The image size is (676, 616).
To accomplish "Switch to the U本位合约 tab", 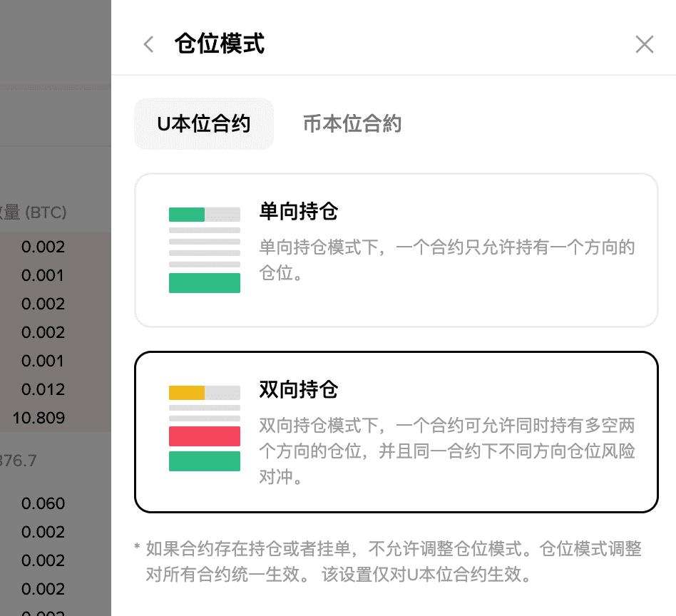I will tap(204, 124).
